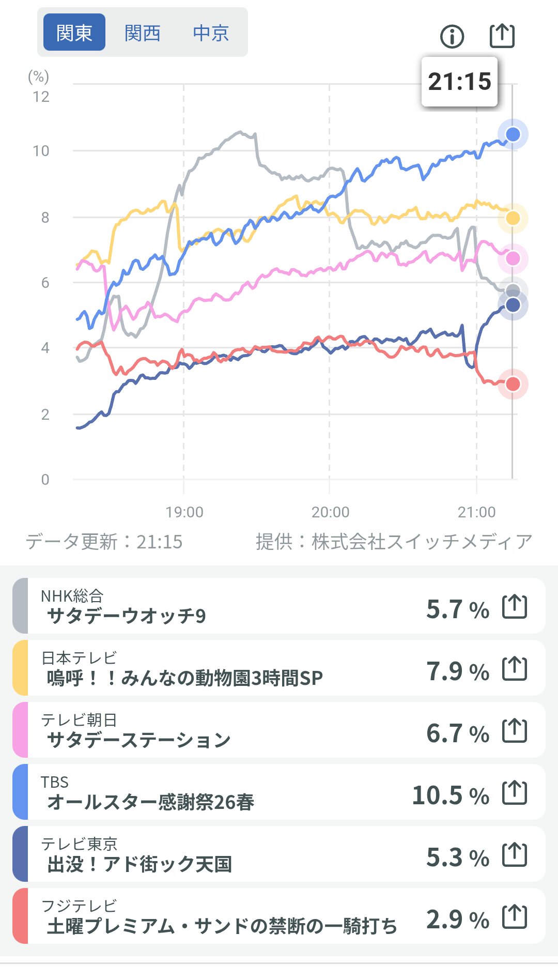Click the yellow 日本テレビ chart endpoint

pos(513,218)
